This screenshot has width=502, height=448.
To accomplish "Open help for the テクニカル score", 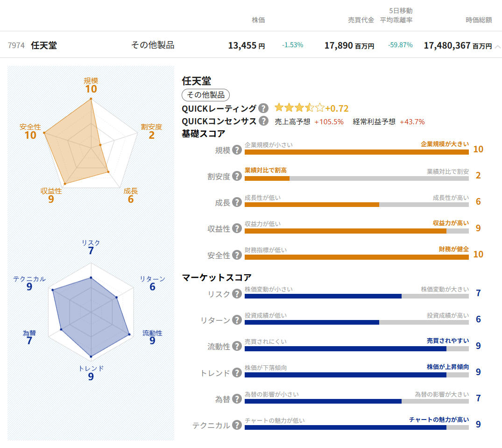I will tap(237, 424).
